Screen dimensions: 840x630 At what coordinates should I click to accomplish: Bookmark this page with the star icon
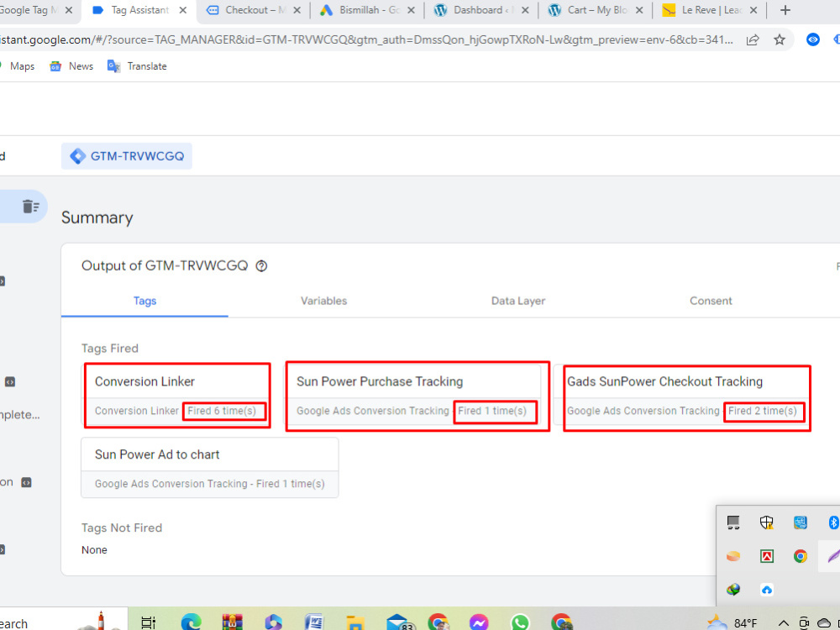(x=780, y=39)
